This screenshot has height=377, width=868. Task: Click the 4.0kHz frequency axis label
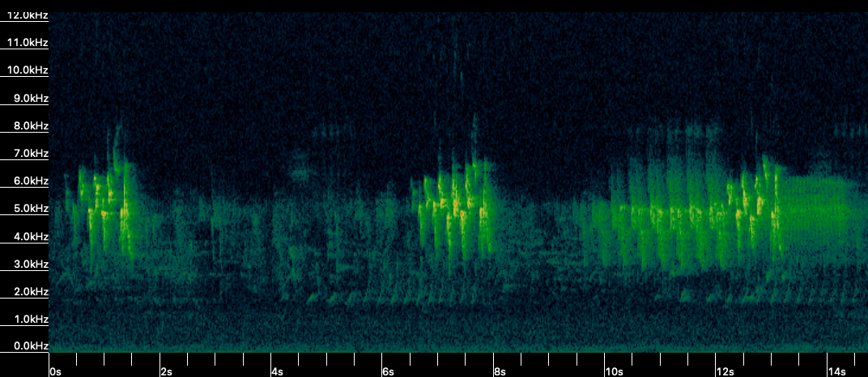pyautogui.click(x=31, y=236)
